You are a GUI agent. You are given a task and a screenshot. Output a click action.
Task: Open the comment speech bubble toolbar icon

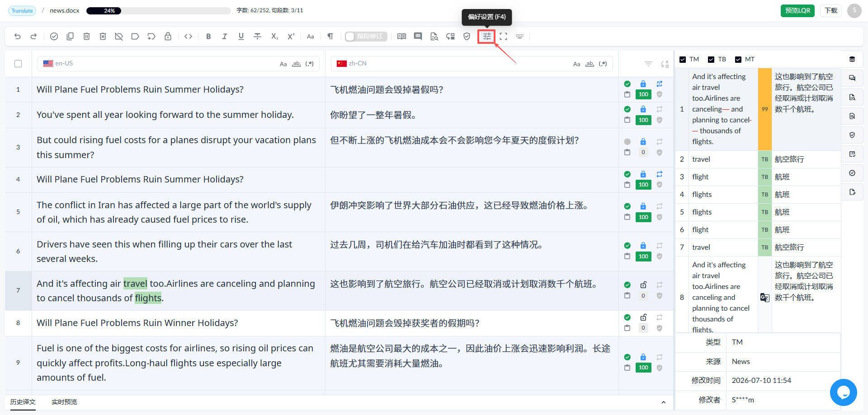point(418,37)
